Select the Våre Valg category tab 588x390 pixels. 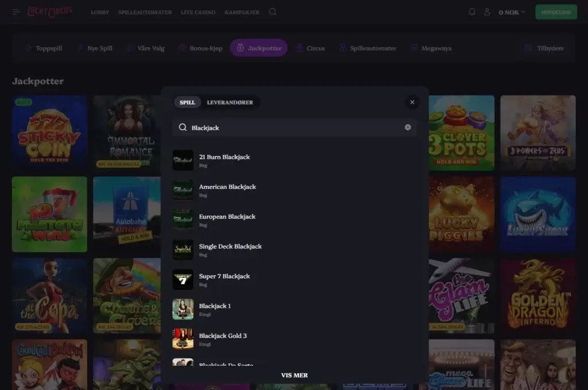coord(146,48)
